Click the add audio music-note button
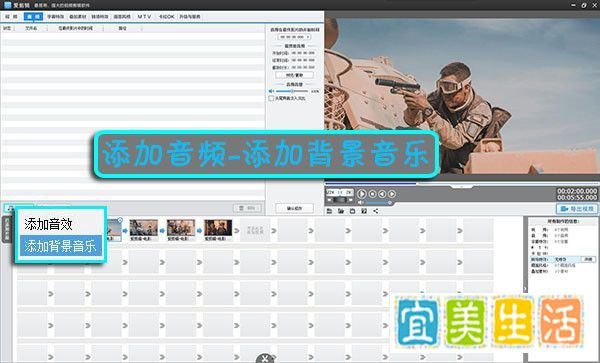600x363 pixels. point(11,208)
